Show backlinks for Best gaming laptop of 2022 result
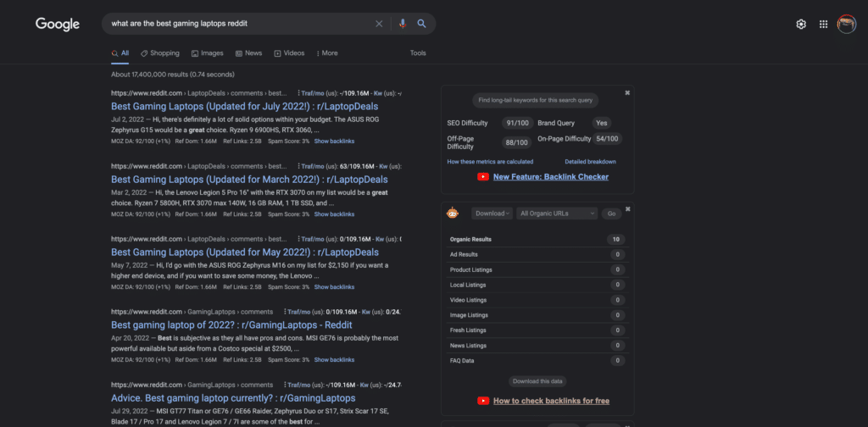868x427 pixels. pyautogui.click(x=334, y=360)
